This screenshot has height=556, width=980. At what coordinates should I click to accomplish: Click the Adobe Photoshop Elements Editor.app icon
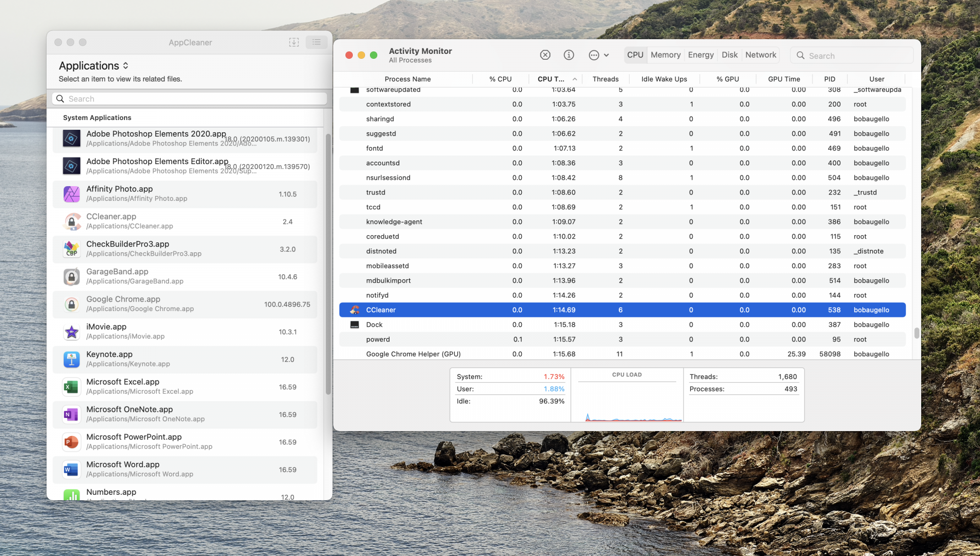[x=72, y=166]
